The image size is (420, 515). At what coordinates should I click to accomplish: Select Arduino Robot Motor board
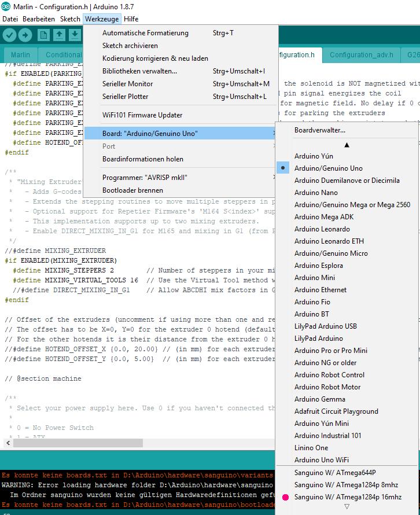tap(347, 387)
